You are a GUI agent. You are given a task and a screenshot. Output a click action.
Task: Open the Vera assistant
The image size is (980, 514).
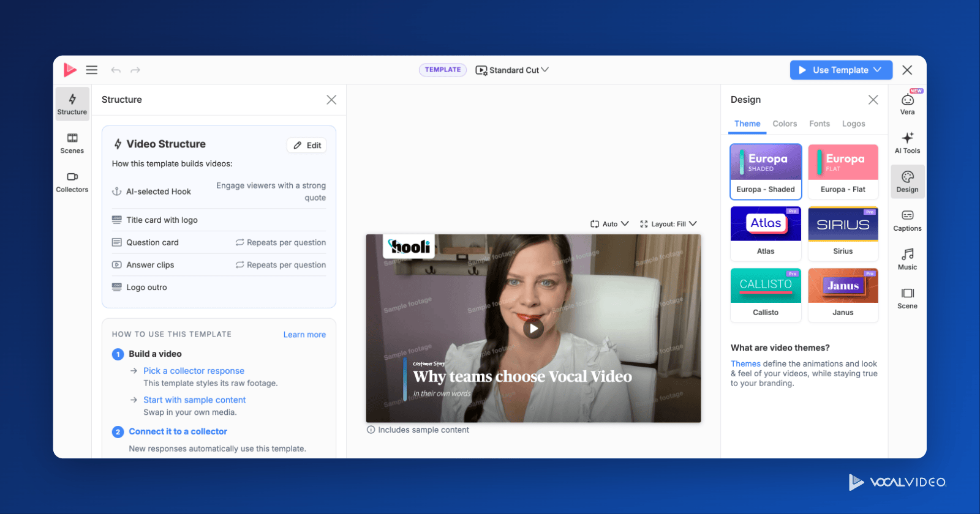click(908, 104)
